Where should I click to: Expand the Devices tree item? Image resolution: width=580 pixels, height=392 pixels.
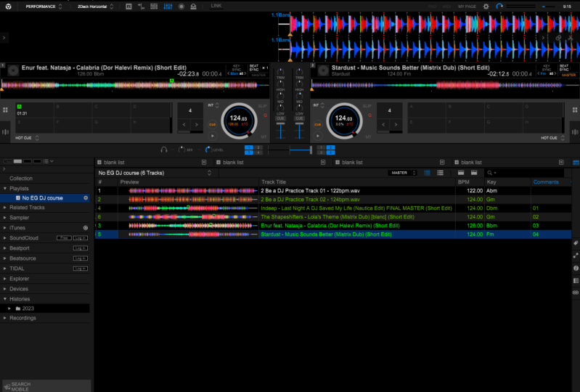5,289
